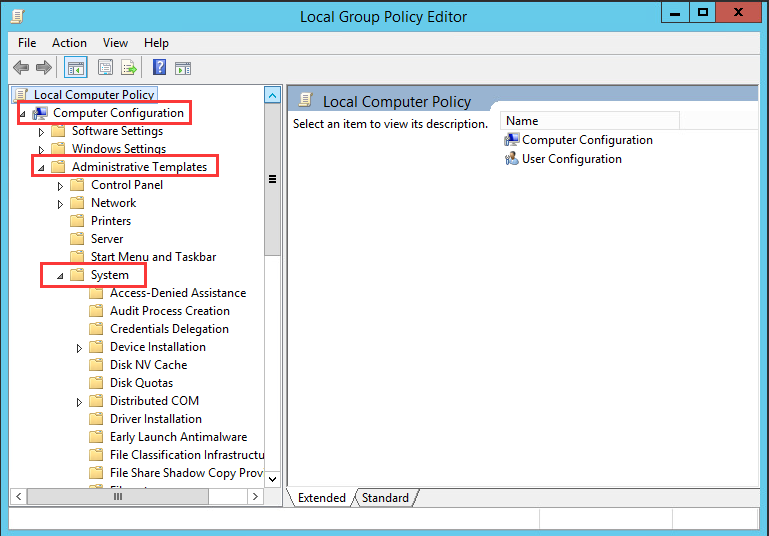The width and height of the screenshot is (769, 536).
Task: Switch to the Extended tab
Action: (322, 498)
